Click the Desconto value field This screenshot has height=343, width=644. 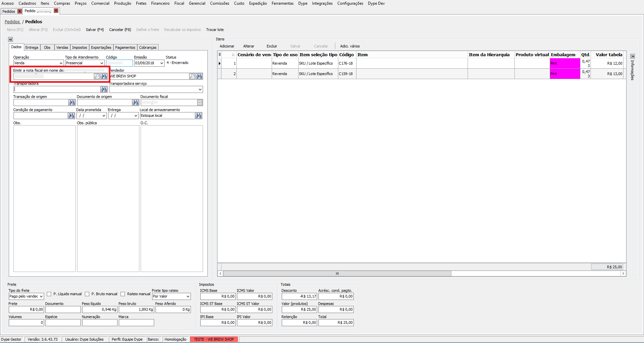pos(299,297)
